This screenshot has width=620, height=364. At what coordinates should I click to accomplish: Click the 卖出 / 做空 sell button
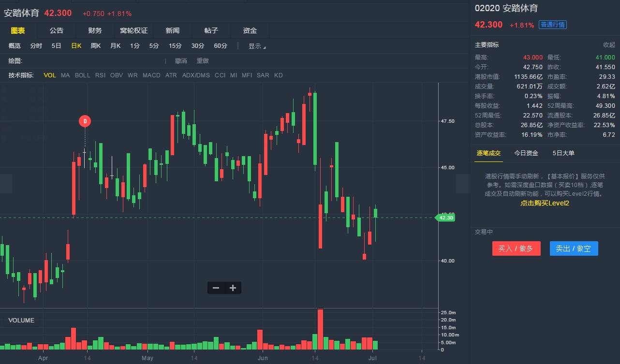(x=574, y=248)
